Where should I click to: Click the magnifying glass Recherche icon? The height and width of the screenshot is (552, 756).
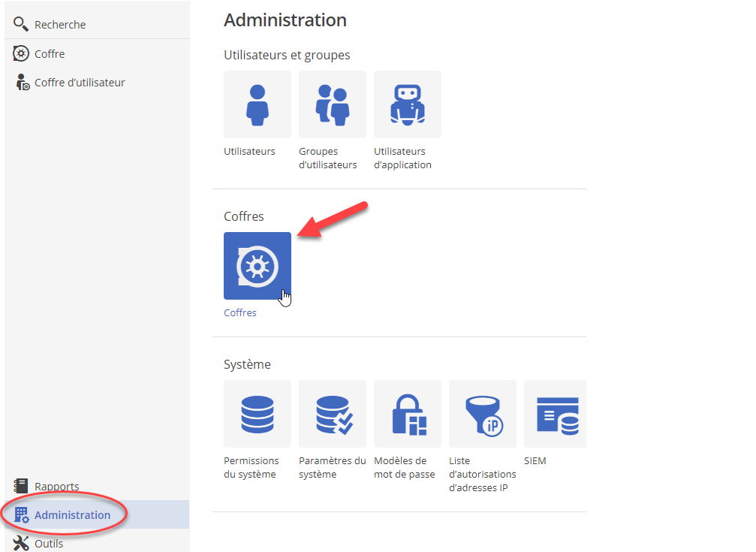pos(21,25)
